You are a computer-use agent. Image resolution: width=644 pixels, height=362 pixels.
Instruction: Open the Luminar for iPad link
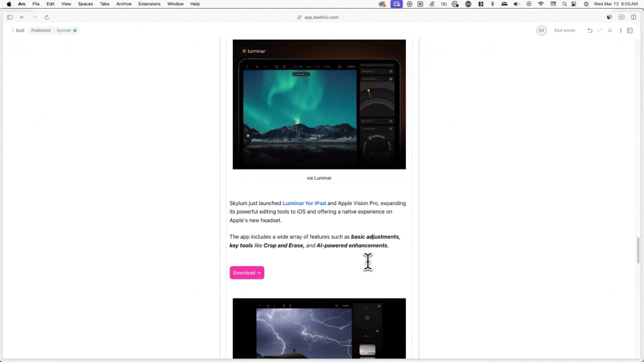pyautogui.click(x=304, y=203)
